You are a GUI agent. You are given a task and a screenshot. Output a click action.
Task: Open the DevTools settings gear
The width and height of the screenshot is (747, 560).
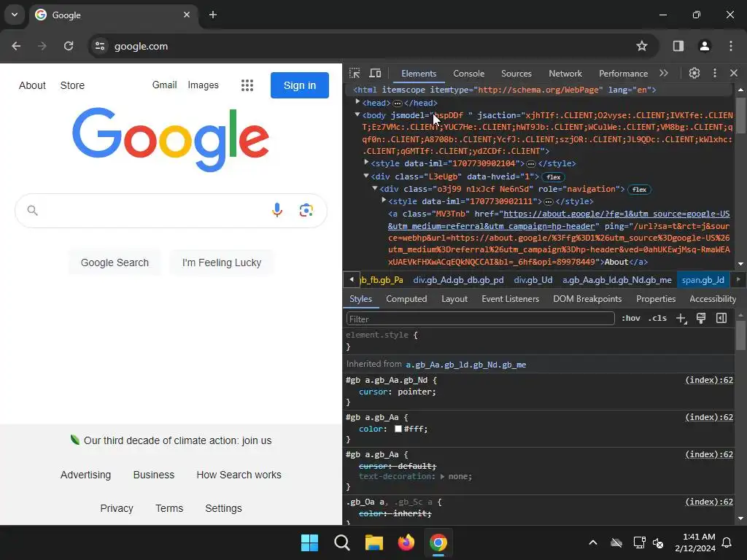coord(694,73)
